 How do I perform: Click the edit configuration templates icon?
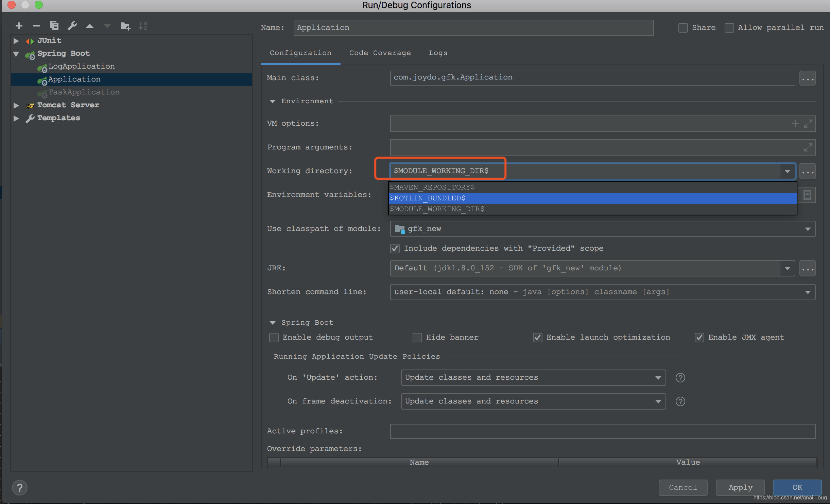click(72, 25)
